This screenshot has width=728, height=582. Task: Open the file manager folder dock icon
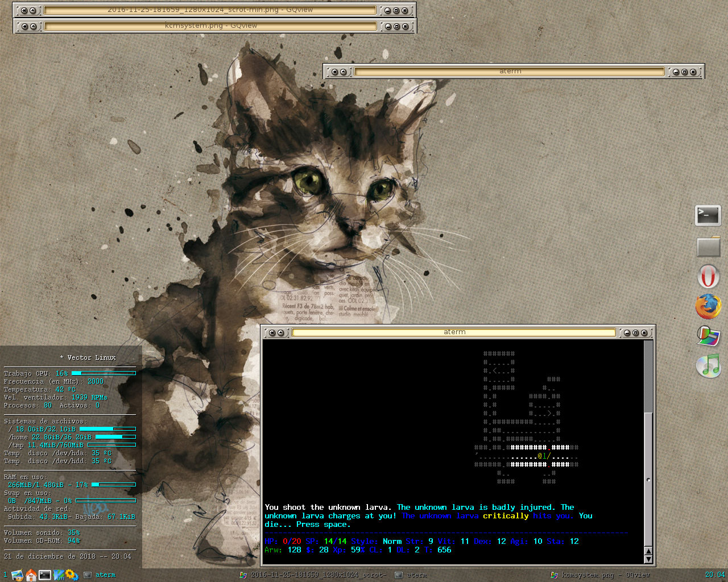click(x=709, y=247)
